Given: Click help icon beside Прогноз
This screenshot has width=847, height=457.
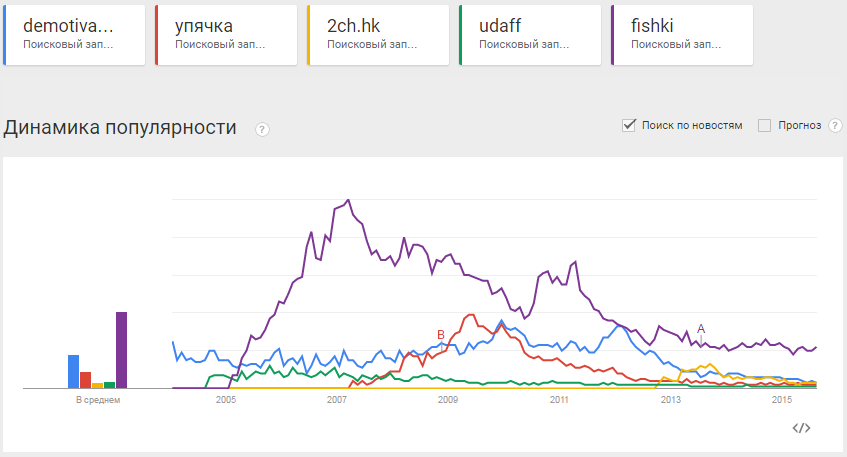Looking at the screenshot, I should point(835,126).
